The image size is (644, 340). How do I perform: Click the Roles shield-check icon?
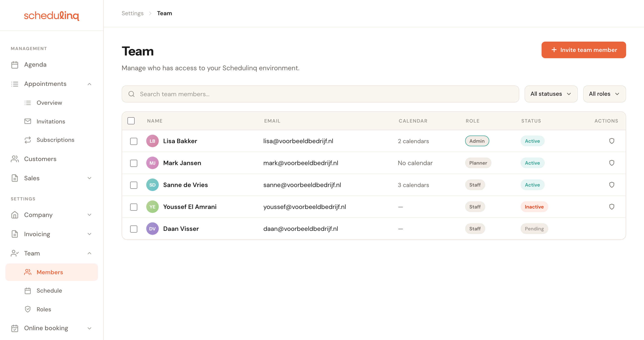(x=28, y=309)
